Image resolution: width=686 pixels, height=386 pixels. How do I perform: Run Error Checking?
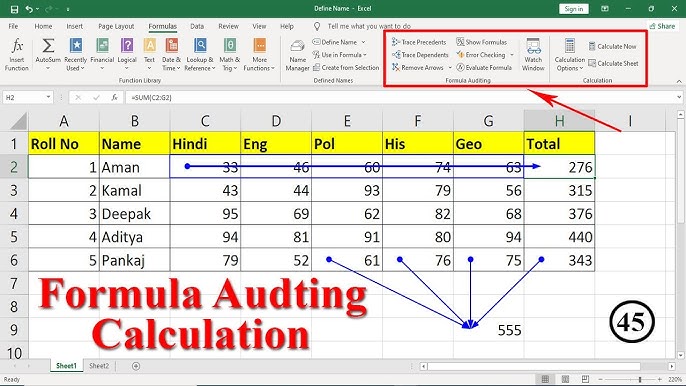[481, 55]
